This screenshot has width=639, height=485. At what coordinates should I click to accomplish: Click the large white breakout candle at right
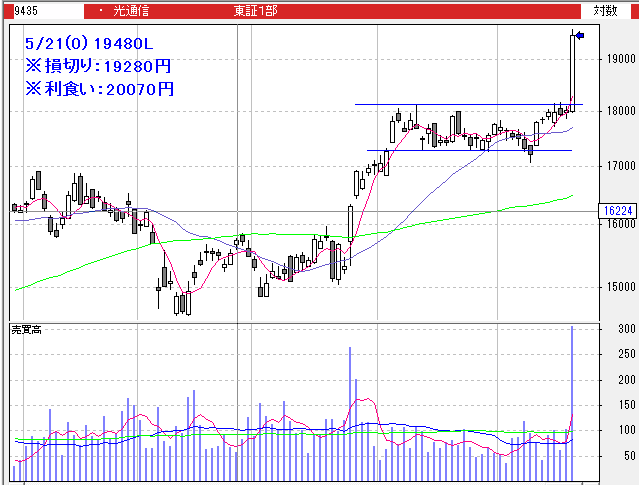tap(573, 70)
